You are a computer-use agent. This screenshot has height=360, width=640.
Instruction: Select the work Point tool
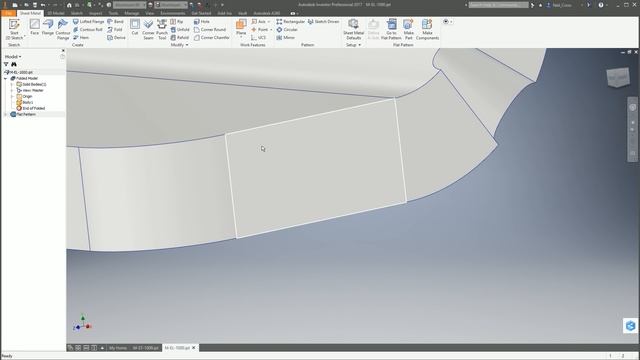pos(260,29)
